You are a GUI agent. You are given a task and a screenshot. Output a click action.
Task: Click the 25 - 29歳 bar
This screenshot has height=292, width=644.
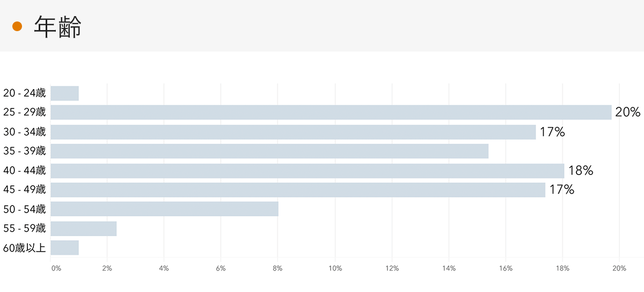click(x=331, y=113)
